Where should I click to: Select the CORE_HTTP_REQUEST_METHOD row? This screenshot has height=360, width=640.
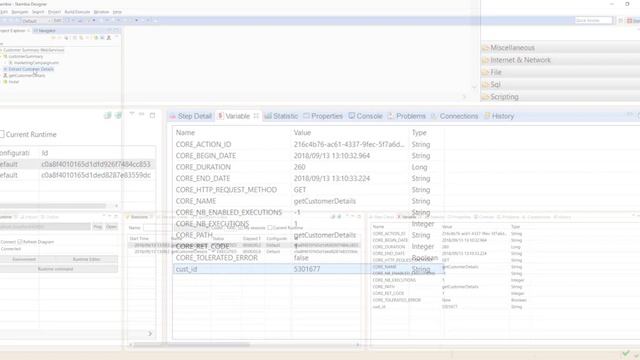pyautogui.click(x=308, y=190)
